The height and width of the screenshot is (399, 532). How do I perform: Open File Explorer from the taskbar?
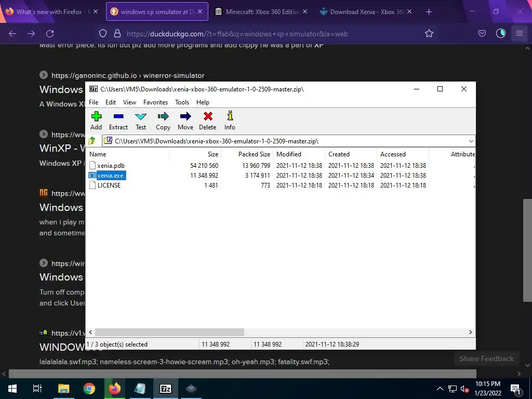63,389
